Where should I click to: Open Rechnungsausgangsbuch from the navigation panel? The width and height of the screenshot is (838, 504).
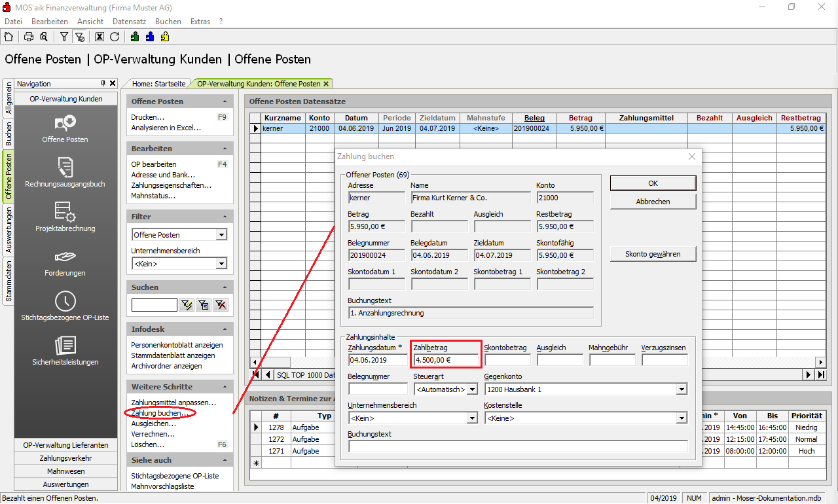pyautogui.click(x=65, y=172)
